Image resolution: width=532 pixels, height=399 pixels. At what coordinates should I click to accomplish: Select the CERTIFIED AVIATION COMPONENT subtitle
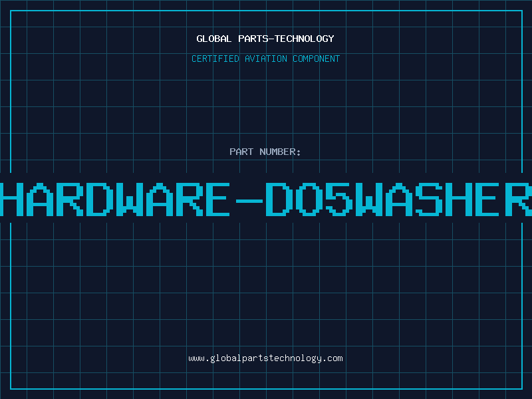pos(265,59)
